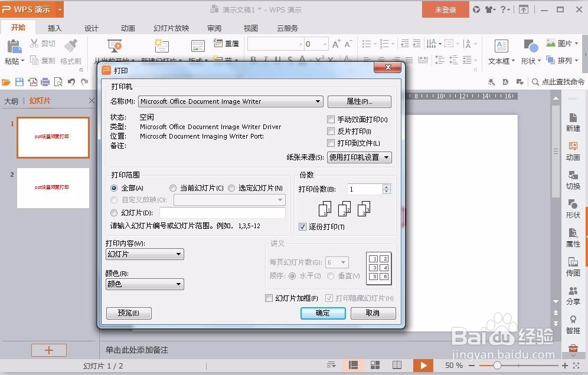Click the Redo arrow icon
The height and width of the screenshot is (375, 588).
click(x=84, y=82)
